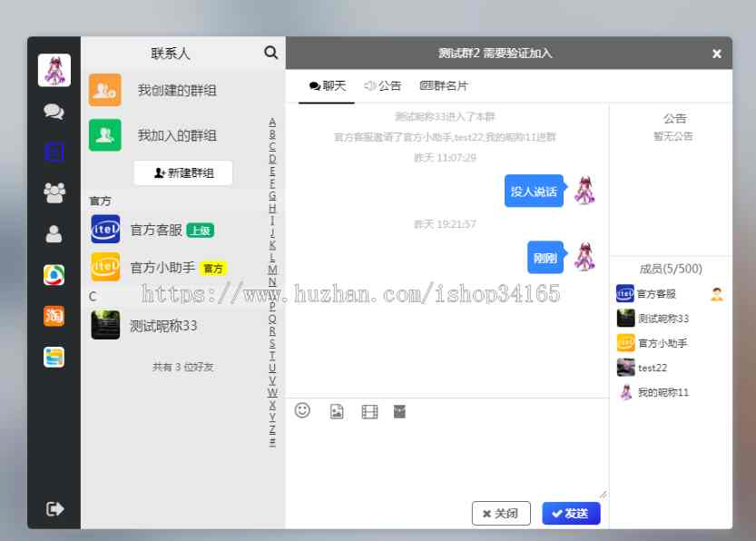756x541 pixels.
Task: Click the logout icon in sidebar
Action: 54,508
